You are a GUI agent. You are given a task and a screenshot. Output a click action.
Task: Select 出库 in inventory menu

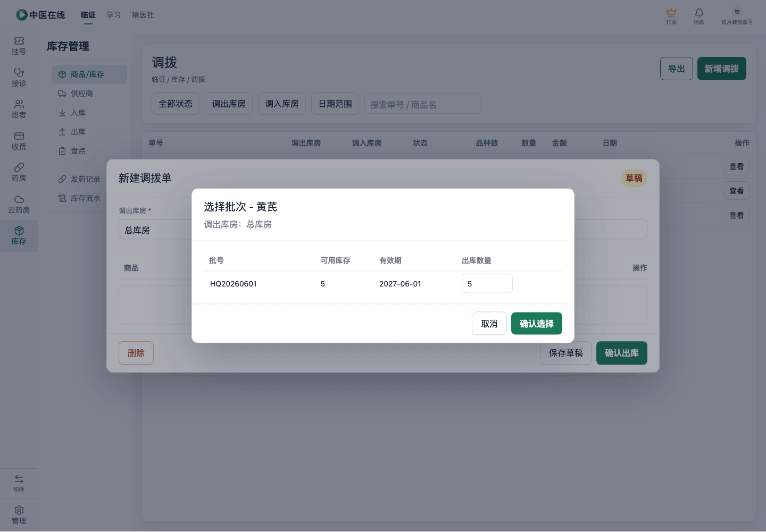coord(89,132)
